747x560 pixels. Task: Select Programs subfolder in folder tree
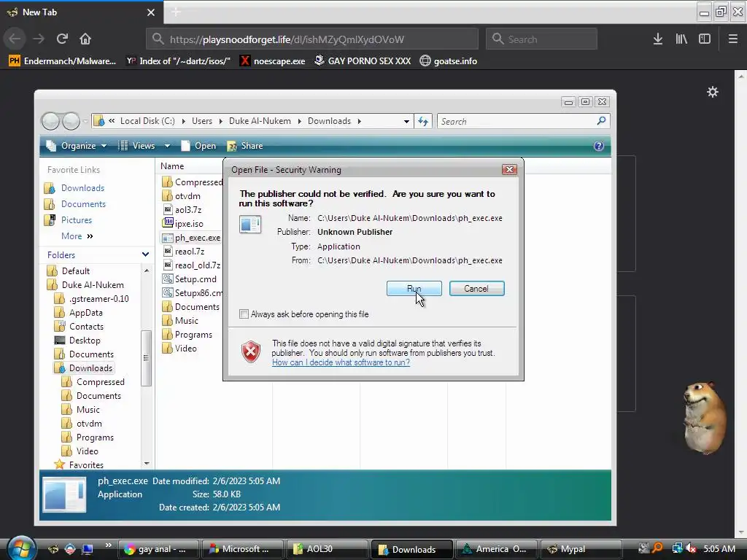coord(95,437)
